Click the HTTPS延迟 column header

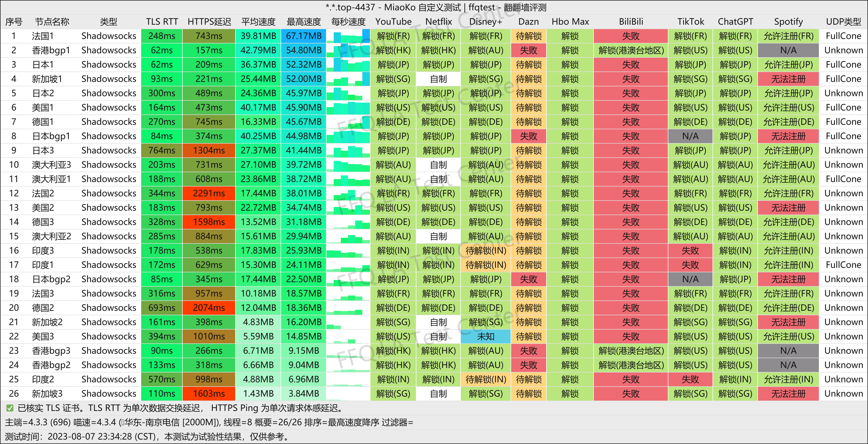coord(209,21)
